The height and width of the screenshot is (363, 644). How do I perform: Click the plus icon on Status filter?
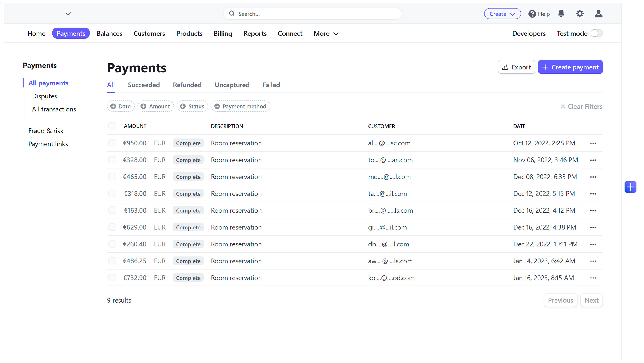[x=183, y=106]
